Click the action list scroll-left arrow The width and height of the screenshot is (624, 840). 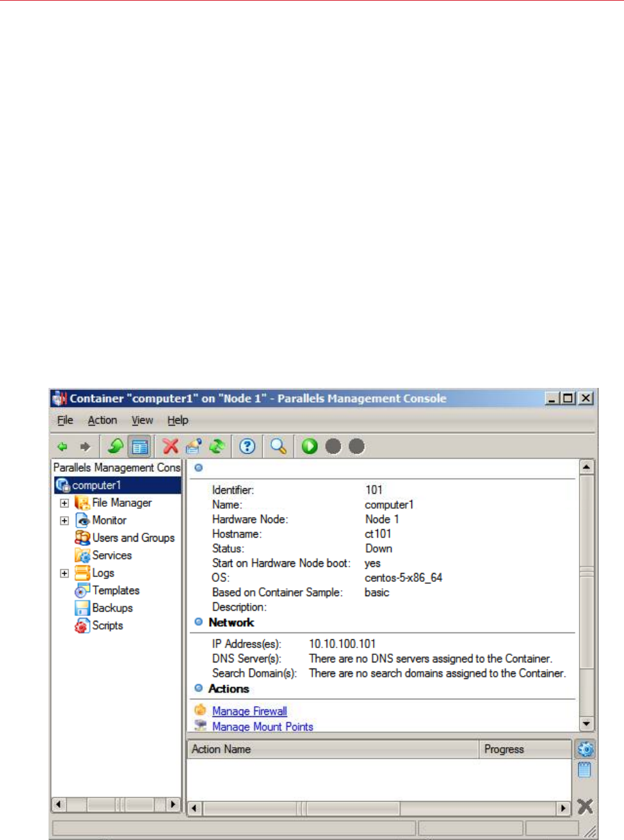click(195, 808)
